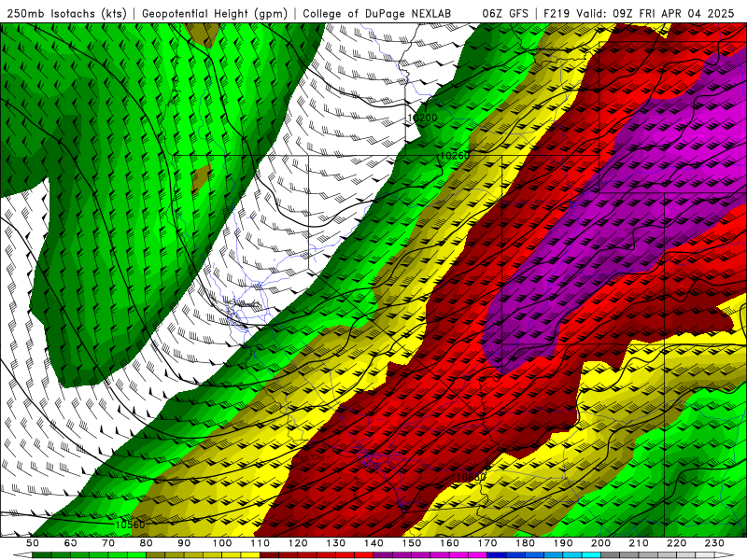Select the darkest green swatch starting at 50
This screenshot has width=747, height=560.
point(42,555)
